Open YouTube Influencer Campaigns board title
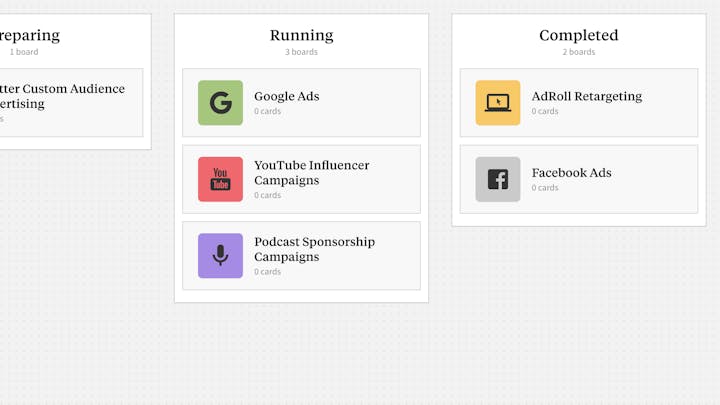 click(312, 173)
